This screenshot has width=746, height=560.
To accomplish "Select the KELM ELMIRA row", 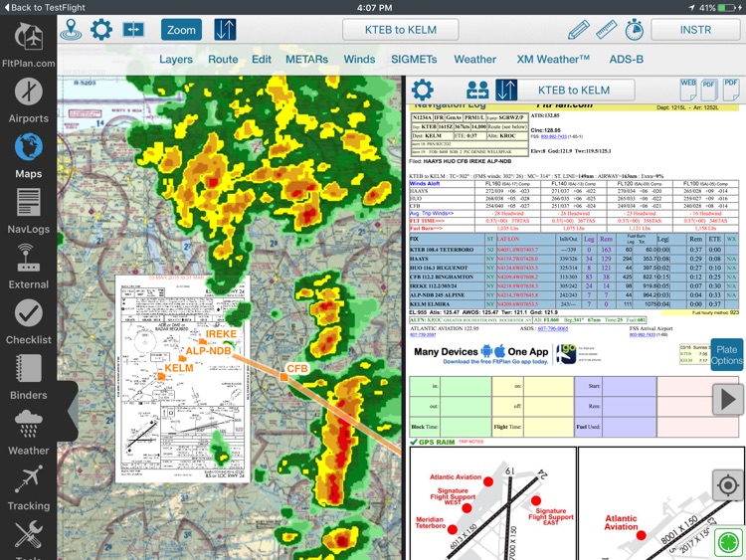I will 574,303.
